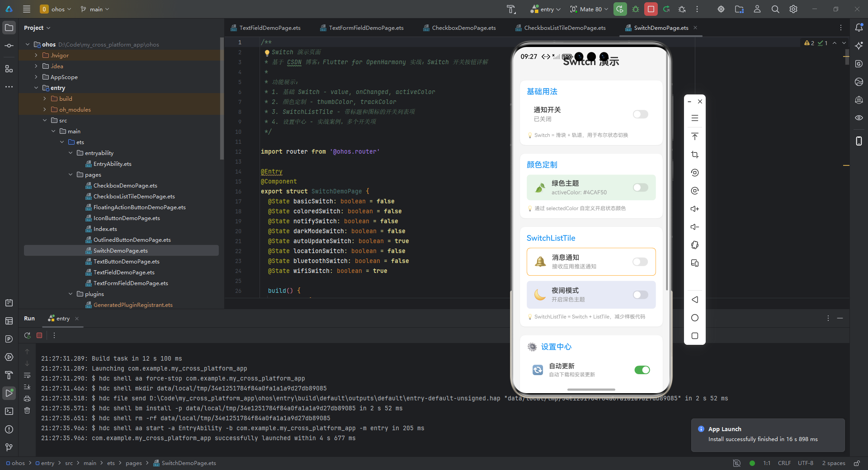868x470 pixels.
Task: Click the UTF-8 encoding indicator
Action: pyautogui.click(x=805, y=463)
